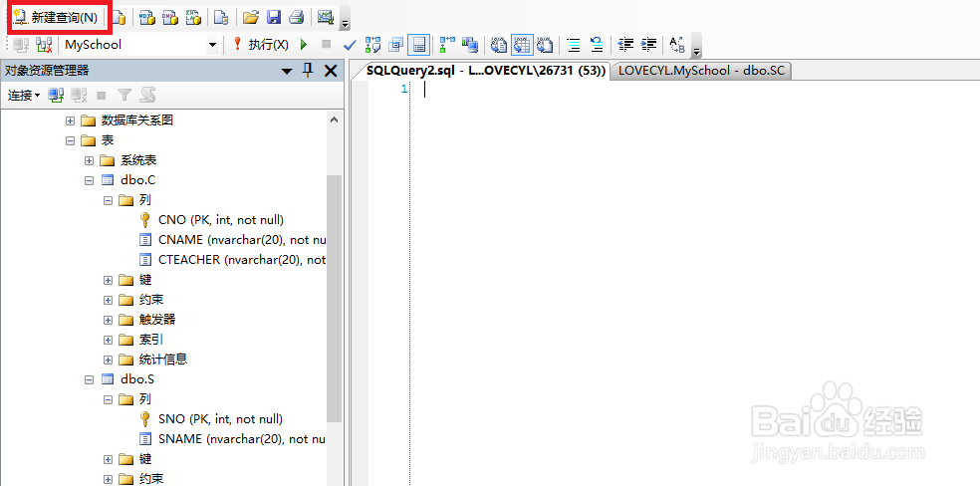Screen dimensions: 980x486
Task: Open the MySchool database dropdown
Action: click(x=212, y=45)
